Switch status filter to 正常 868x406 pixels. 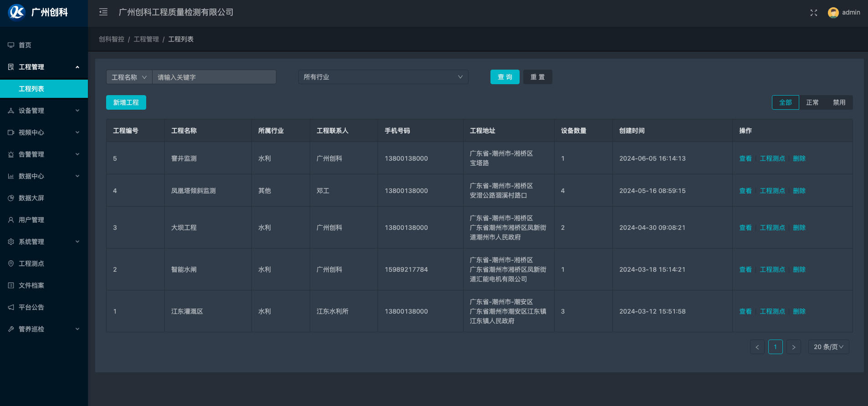click(x=812, y=102)
